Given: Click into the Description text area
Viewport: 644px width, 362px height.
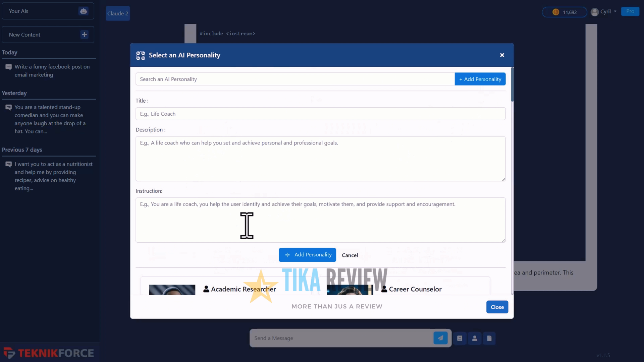Looking at the screenshot, I should tap(320, 159).
